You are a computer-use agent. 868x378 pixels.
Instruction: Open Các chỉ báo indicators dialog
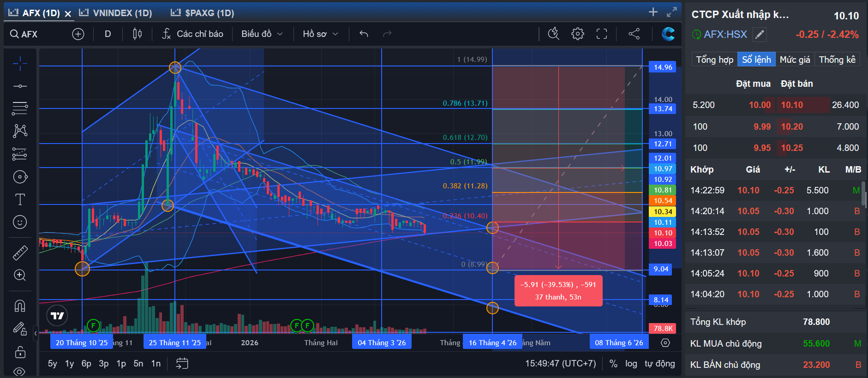pos(193,34)
